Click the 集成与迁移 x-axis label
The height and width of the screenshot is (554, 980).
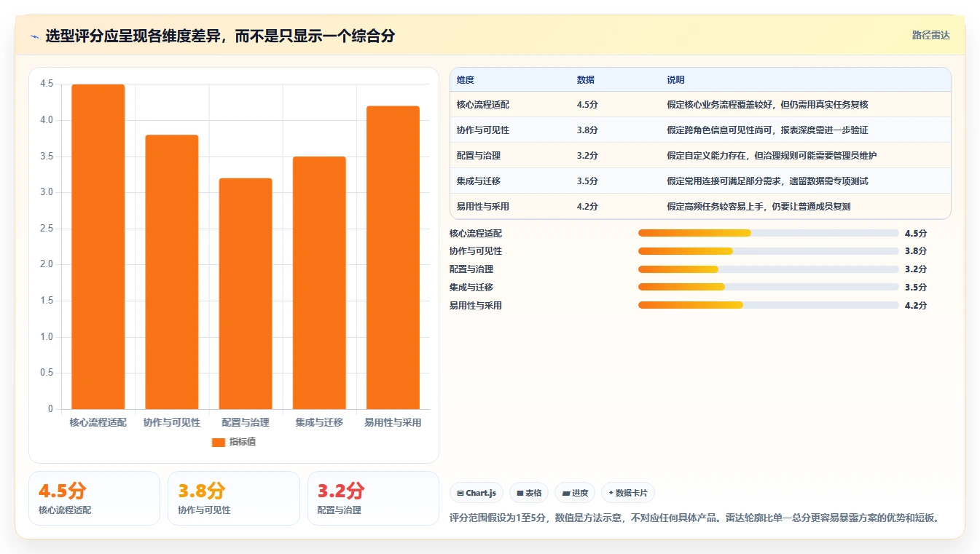(319, 422)
